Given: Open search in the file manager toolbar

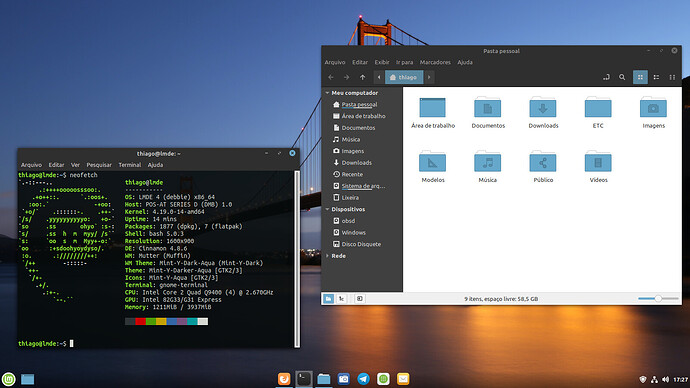Looking at the screenshot, I should 622,77.
